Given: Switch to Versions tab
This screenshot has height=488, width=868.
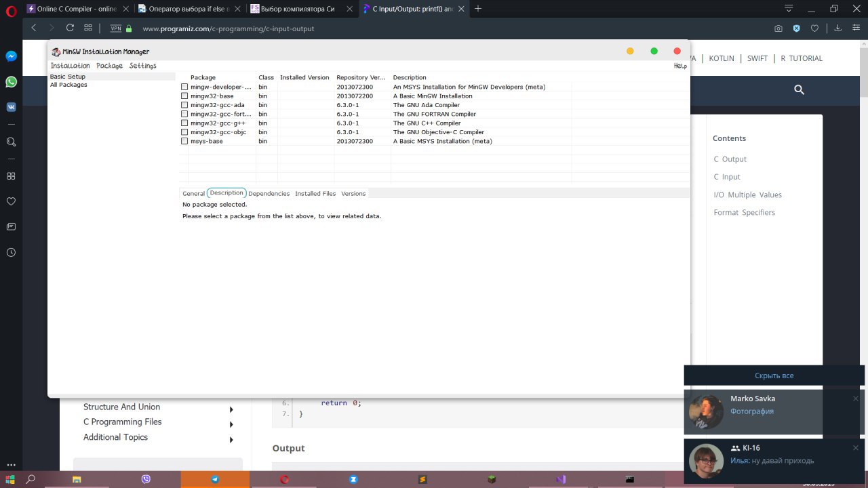Looking at the screenshot, I should click(353, 194).
